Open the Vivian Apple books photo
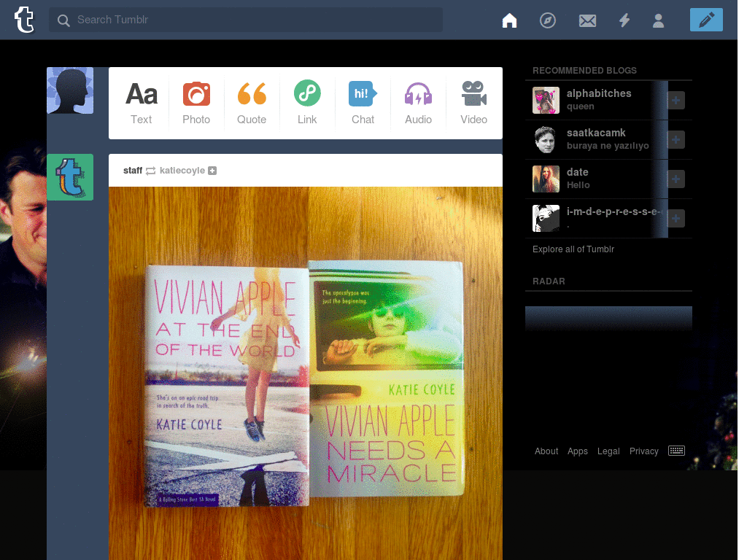 306,373
